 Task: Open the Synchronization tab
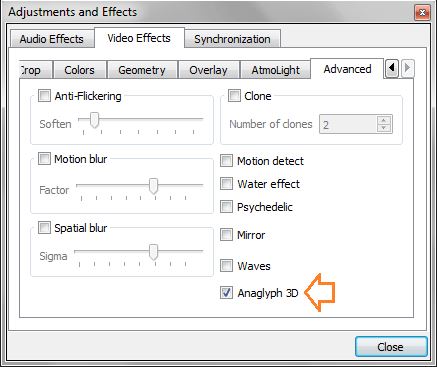tap(232, 39)
